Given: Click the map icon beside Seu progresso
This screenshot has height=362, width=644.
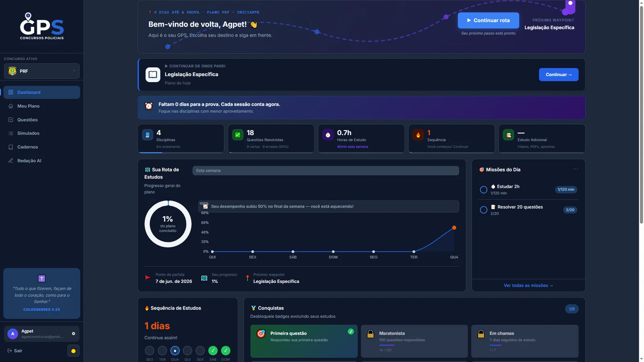Looking at the screenshot, I should (x=204, y=278).
